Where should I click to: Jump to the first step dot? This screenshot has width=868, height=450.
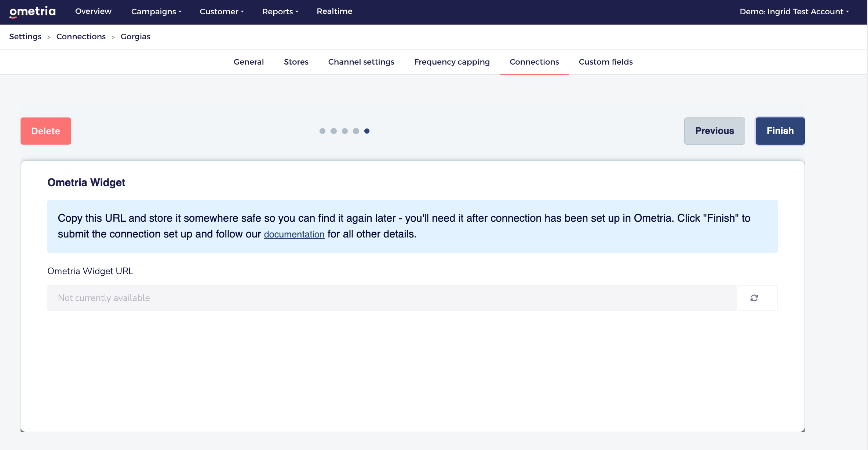322,131
